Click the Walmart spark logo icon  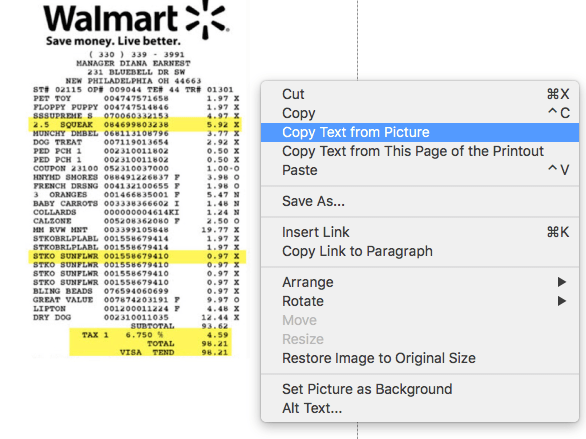(x=207, y=19)
